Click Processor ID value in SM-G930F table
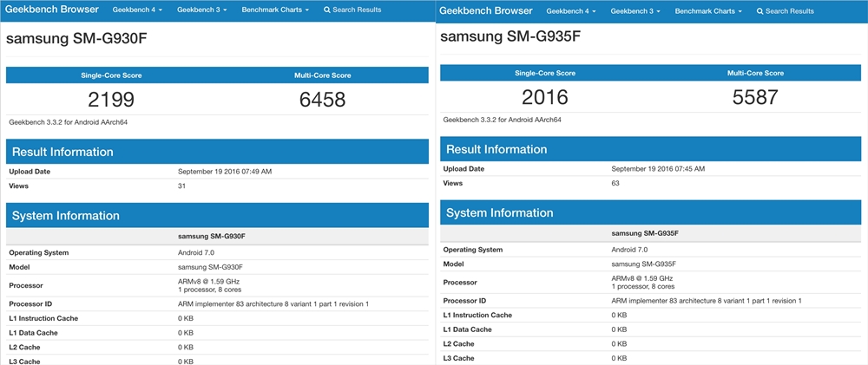This screenshot has height=365, width=868. tap(273, 303)
